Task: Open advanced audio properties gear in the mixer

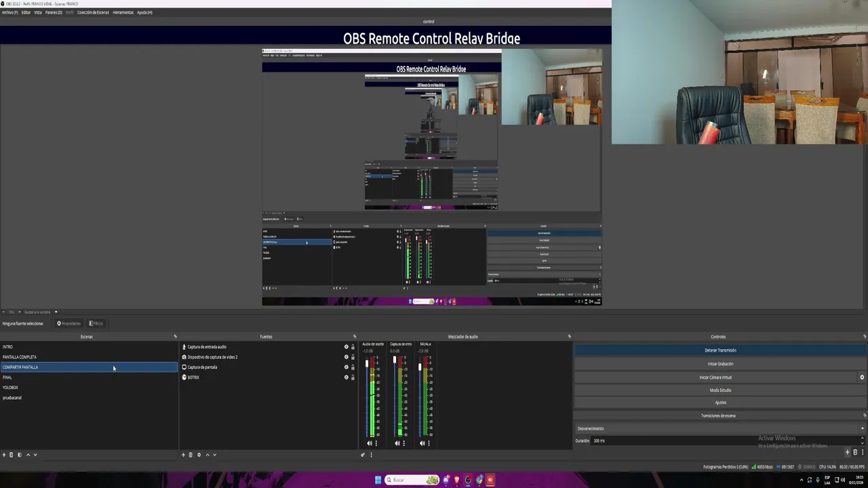Action: pos(363,455)
